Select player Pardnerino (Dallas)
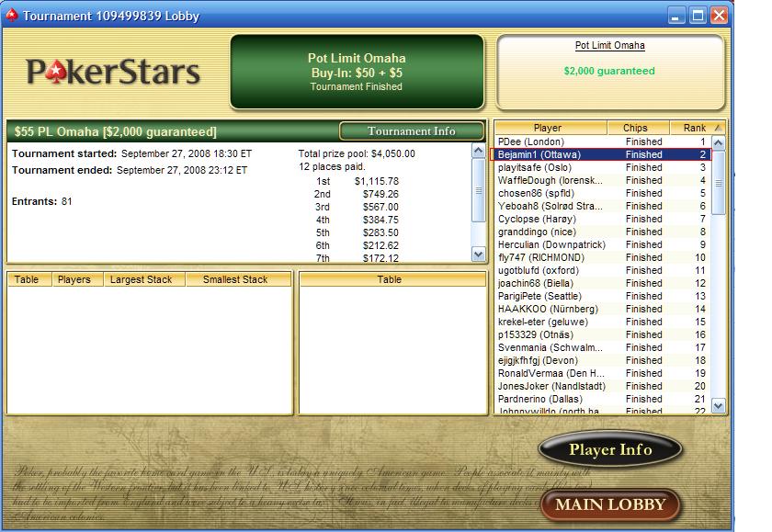772x532 pixels. pyautogui.click(x=602, y=399)
